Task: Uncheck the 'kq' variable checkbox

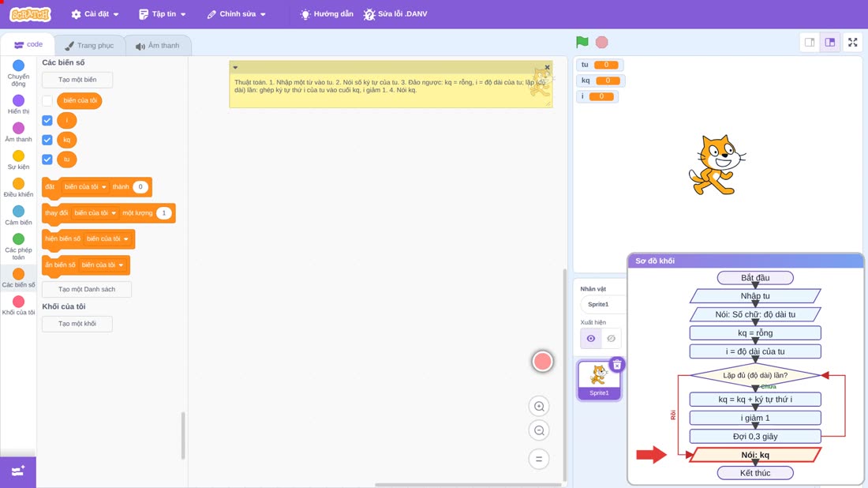Action: [x=47, y=140]
